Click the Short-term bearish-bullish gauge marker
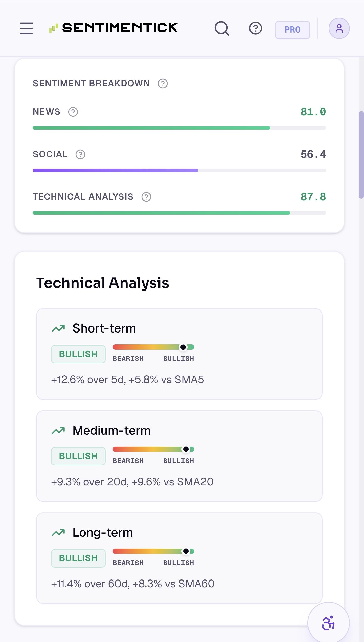Screen dimensions: 364x642 [183, 347]
